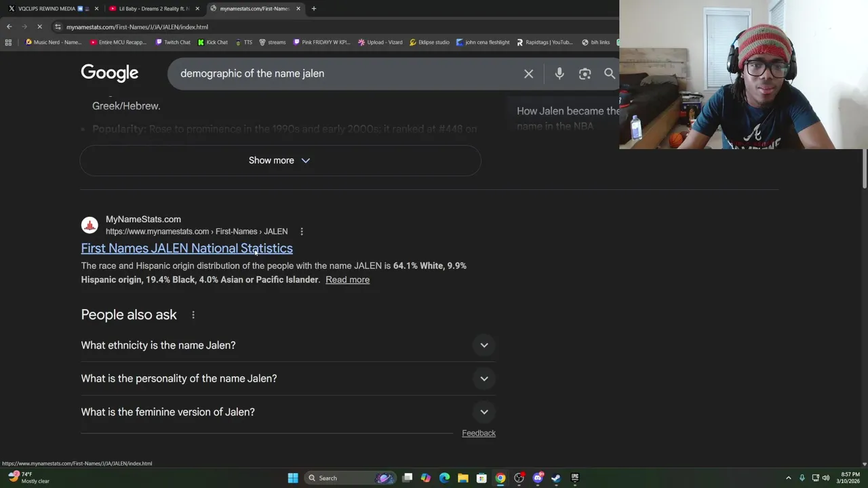The height and width of the screenshot is (488, 868).
Task: Launch Microsoft Edge from taskbar
Action: pyautogui.click(x=444, y=478)
